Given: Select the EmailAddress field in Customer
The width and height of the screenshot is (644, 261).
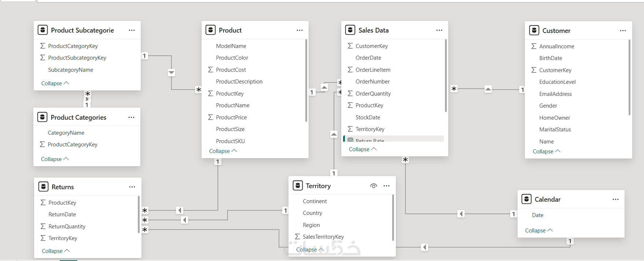Looking at the screenshot, I should click(x=555, y=94).
